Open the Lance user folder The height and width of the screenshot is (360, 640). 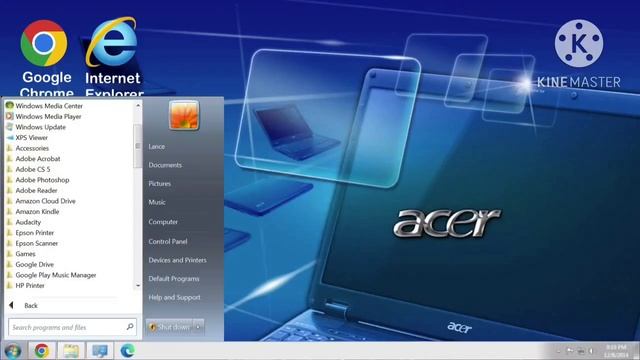[157, 146]
